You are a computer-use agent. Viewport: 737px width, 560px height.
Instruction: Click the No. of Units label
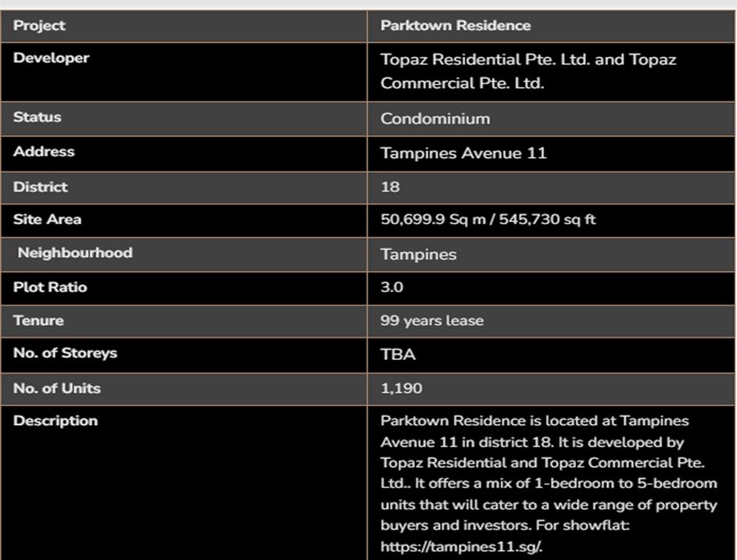tap(57, 388)
